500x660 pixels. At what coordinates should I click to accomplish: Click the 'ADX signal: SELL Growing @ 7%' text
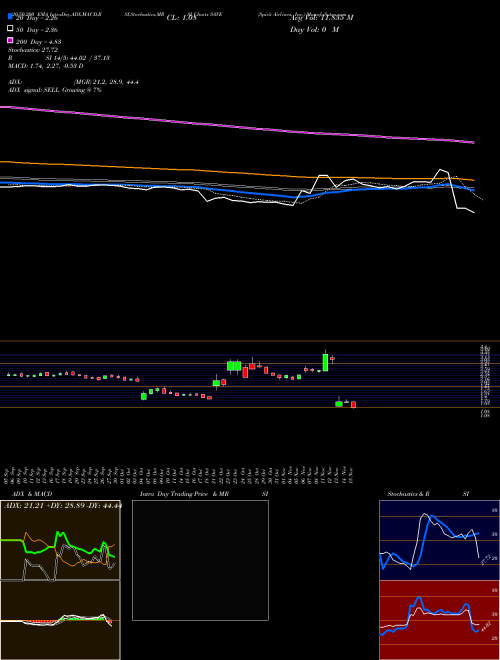(x=55, y=90)
